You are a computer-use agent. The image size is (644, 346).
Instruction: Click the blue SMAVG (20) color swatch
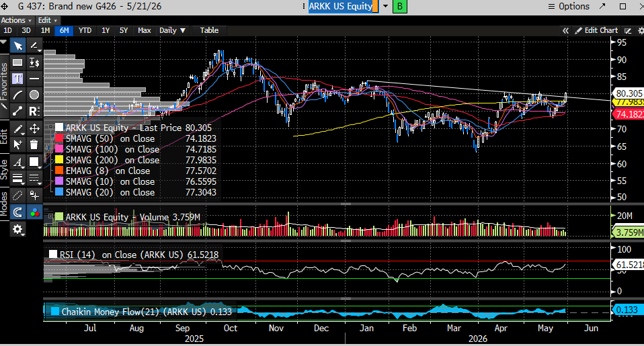[x=59, y=191]
